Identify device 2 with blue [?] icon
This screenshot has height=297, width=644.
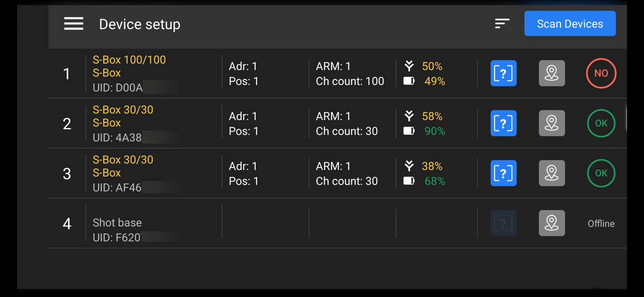[x=503, y=123]
